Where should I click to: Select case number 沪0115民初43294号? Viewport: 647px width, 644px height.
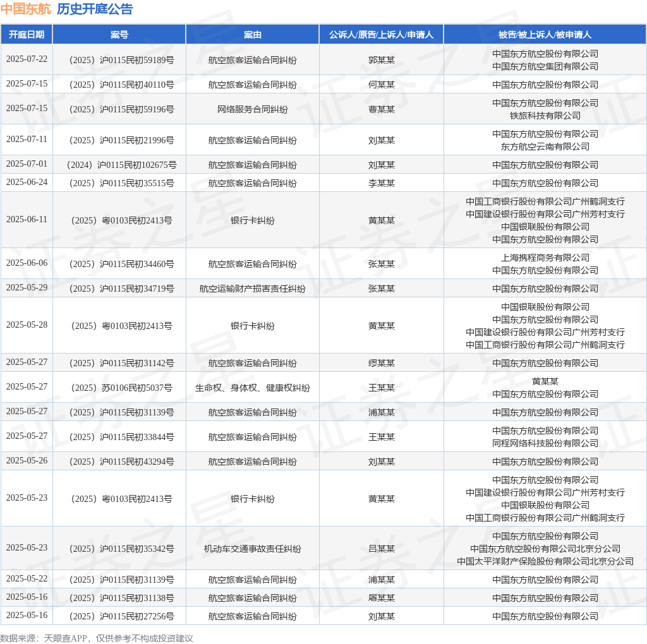click(x=121, y=462)
